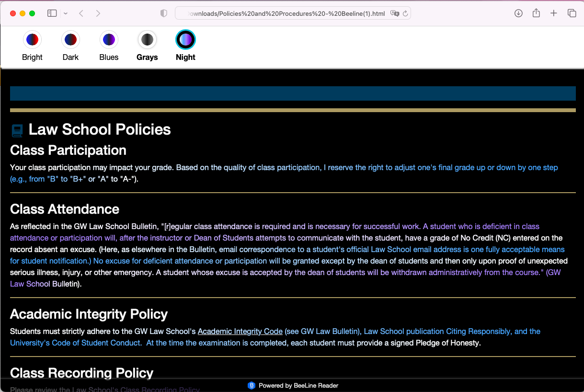Select the Blues color scheme swatch
584x392 pixels.
[109, 39]
